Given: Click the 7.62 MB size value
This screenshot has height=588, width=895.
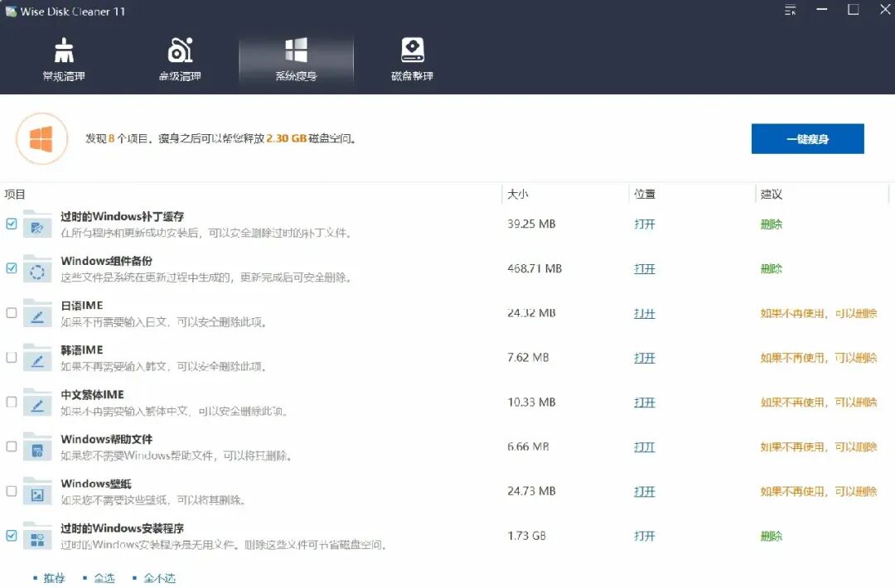Looking at the screenshot, I should [x=528, y=358].
